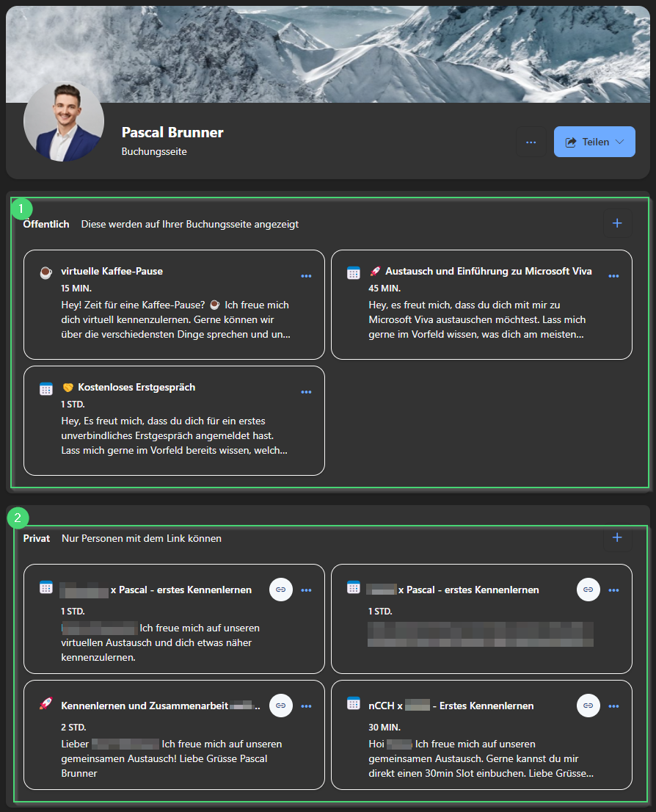Open more options for virtuelle Kaffee-Pause

[x=306, y=276]
